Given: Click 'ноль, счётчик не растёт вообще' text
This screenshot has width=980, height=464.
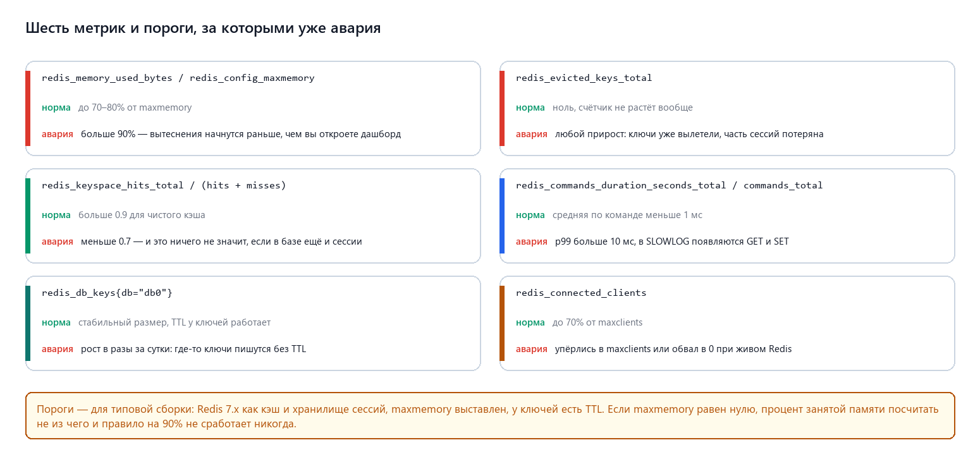Looking at the screenshot, I should 623,107.
